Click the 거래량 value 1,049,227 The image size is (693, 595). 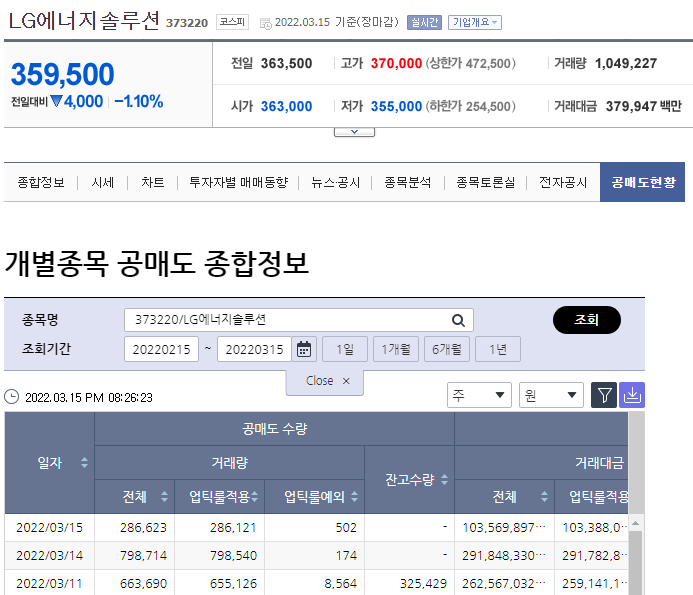click(x=626, y=63)
